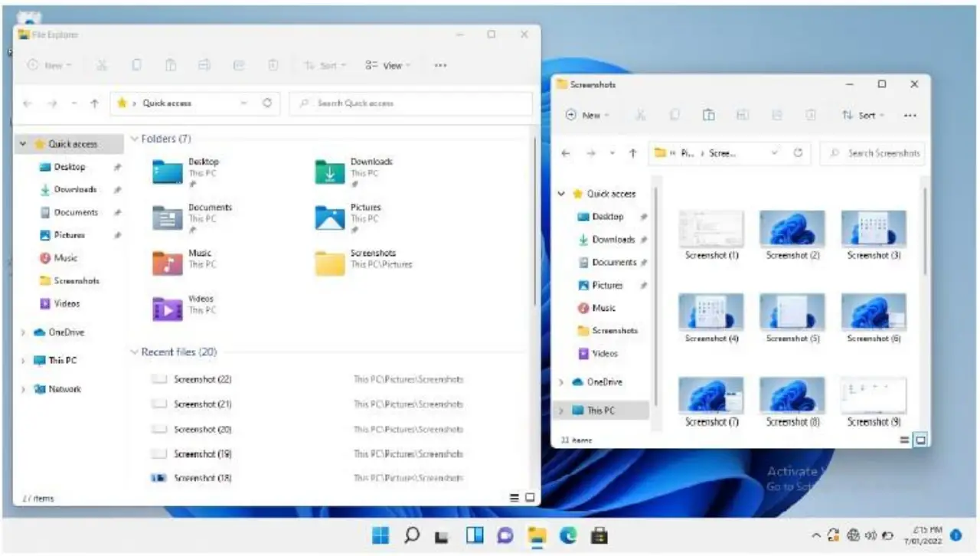Switch to details view in Screenshots window

904,440
